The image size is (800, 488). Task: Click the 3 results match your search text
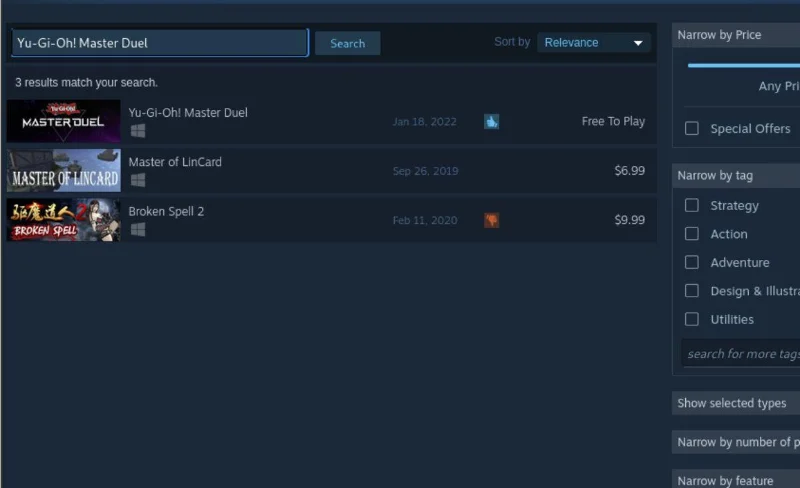(x=86, y=83)
